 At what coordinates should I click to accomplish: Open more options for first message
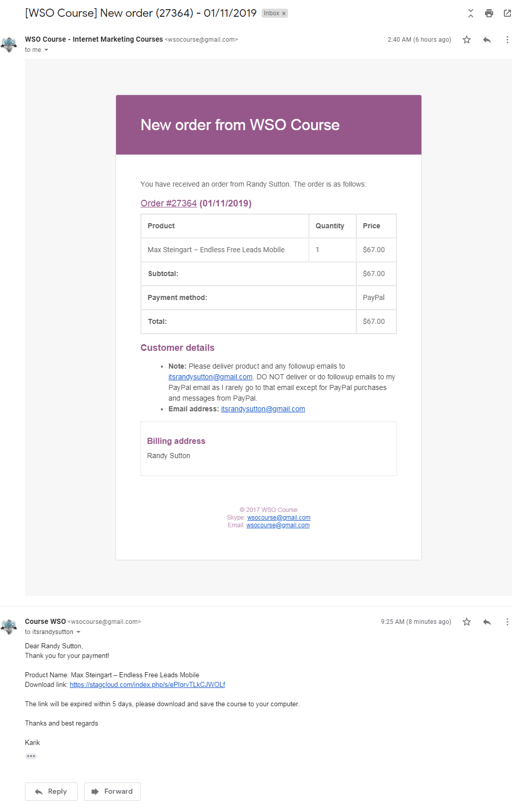pyautogui.click(x=507, y=40)
